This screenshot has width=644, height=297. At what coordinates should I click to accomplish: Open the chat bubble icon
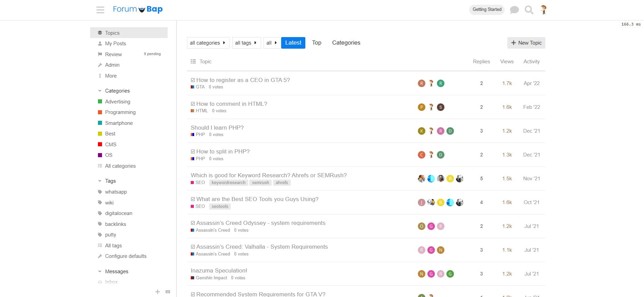pos(514,10)
